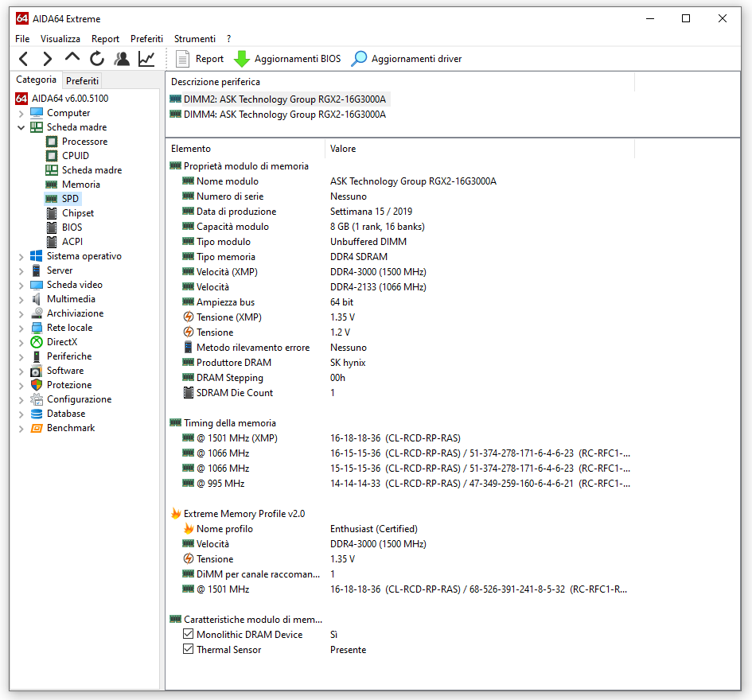Image resolution: width=752 pixels, height=700 pixels.
Task: Click the Benchmark category icon
Action: (37, 428)
